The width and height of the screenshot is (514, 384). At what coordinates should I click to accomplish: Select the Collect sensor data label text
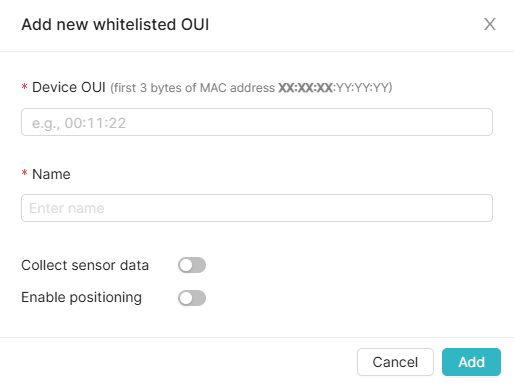click(x=85, y=265)
